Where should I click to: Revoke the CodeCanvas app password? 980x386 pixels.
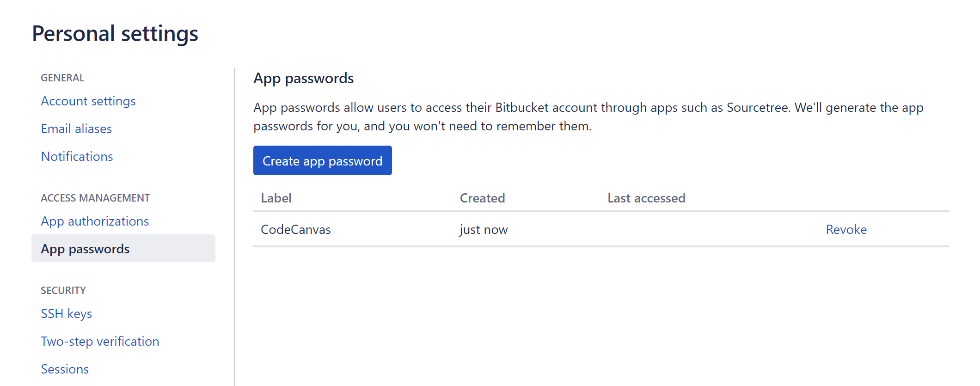pyautogui.click(x=846, y=229)
